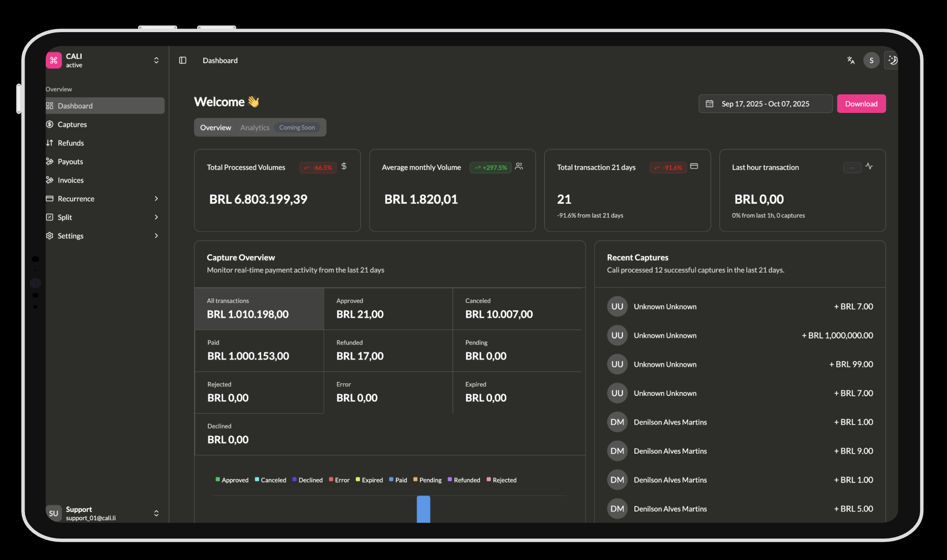Select the Overview tab
The image size is (947, 560).
point(215,128)
